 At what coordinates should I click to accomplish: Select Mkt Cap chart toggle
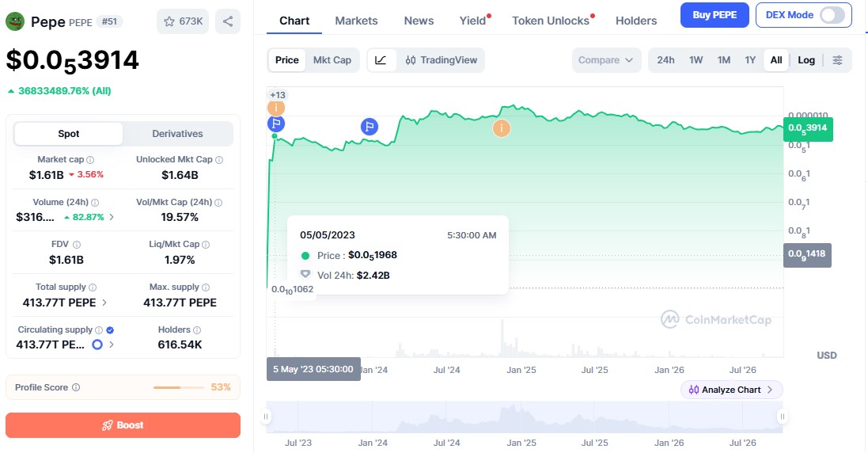(332, 60)
